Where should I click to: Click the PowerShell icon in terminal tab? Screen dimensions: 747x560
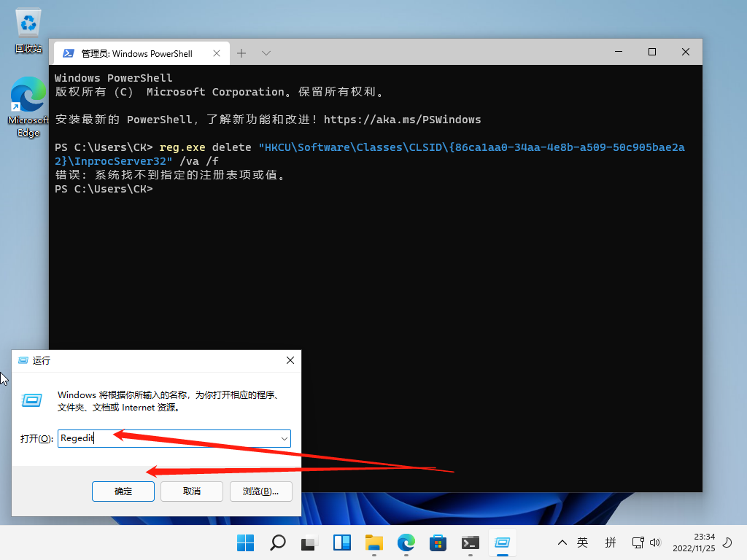click(69, 53)
